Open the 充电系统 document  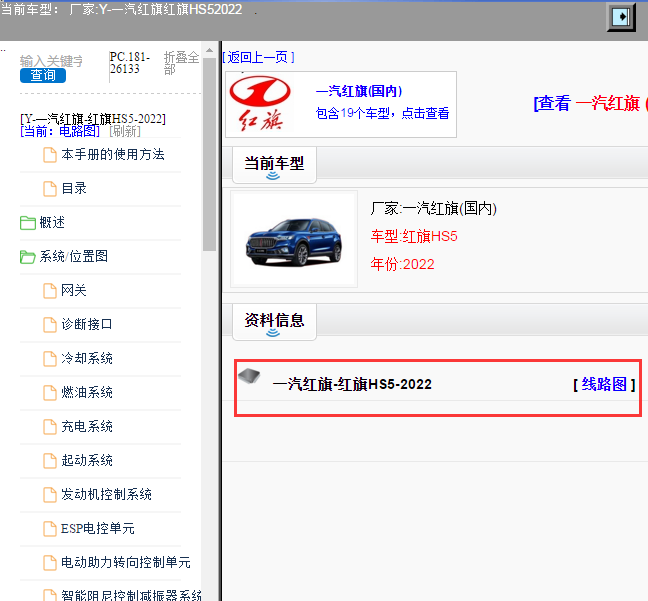pyautogui.click(x=87, y=426)
